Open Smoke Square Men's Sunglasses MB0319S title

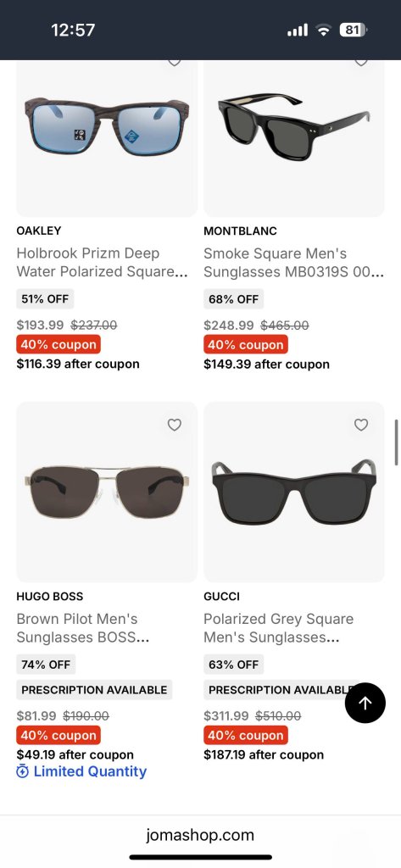click(x=293, y=263)
